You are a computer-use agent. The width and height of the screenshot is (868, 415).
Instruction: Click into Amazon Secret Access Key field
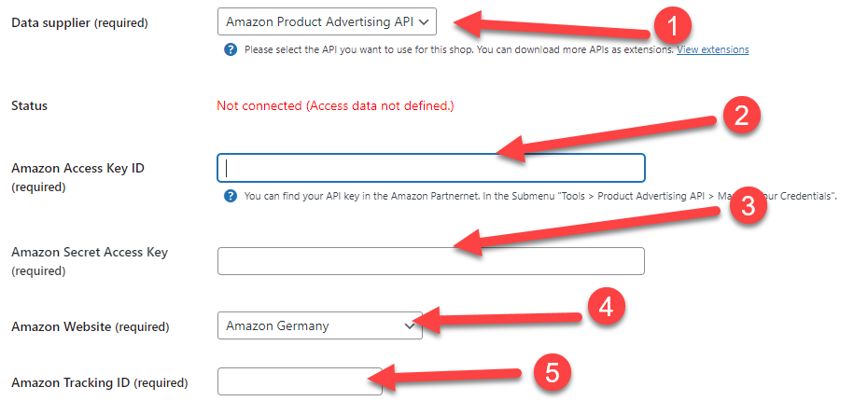tap(430, 261)
